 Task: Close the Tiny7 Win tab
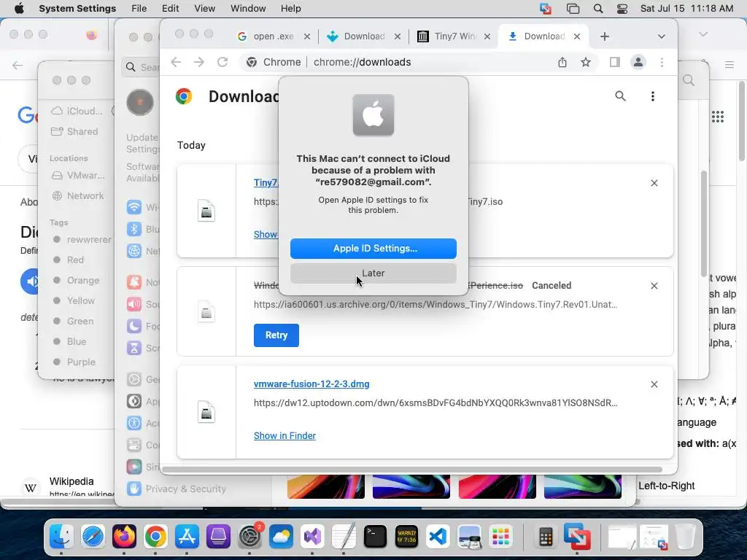point(487,36)
